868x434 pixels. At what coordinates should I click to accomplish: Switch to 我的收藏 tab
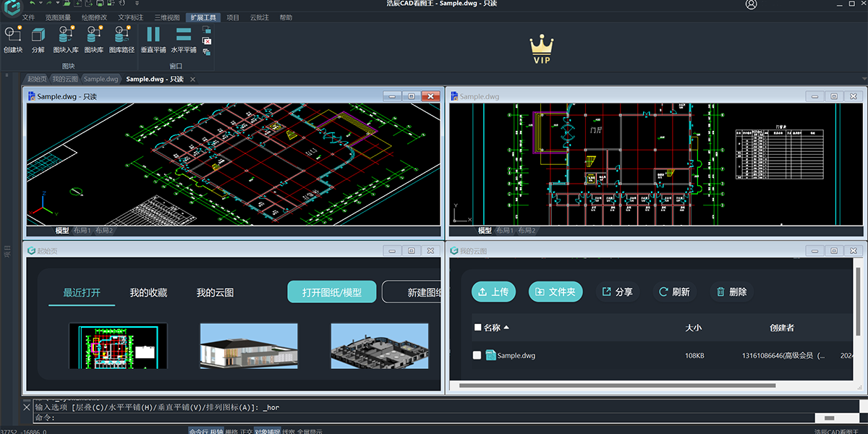click(x=148, y=293)
